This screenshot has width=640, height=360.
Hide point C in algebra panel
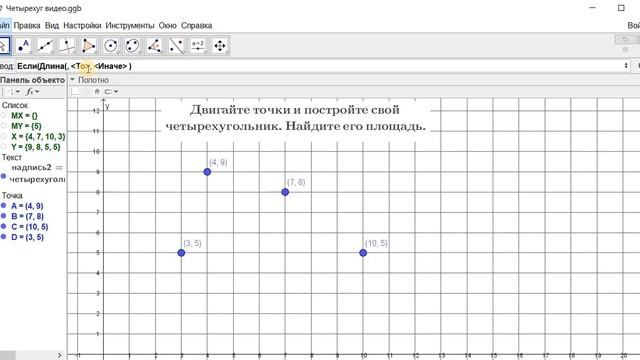point(3,227)
